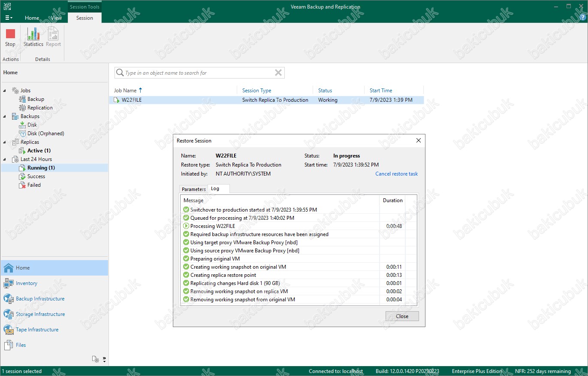The width and height of the screenshot is (588, 376).
Task: Click green check on 'Required backup infrastructure' entry
Action: [x=186, y=234]
